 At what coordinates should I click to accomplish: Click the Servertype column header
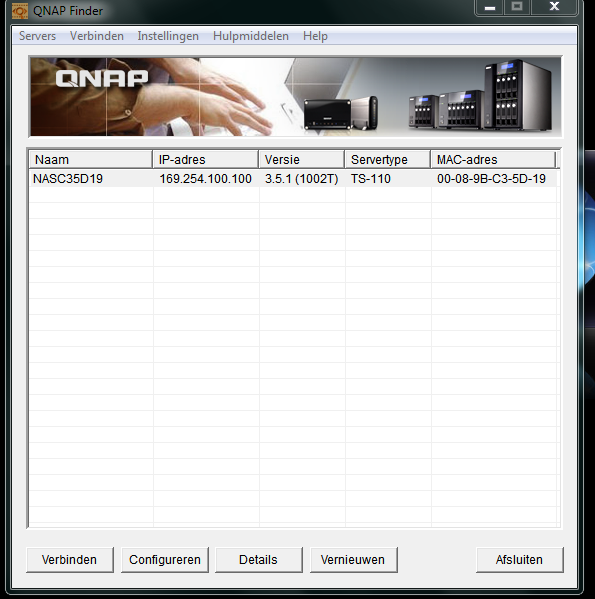387,159
